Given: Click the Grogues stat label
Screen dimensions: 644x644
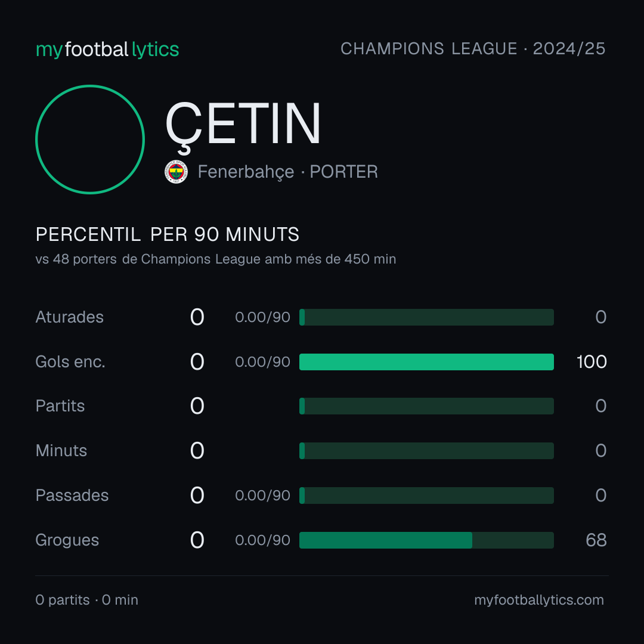Looking at the screenshot, I should [67, 540].
